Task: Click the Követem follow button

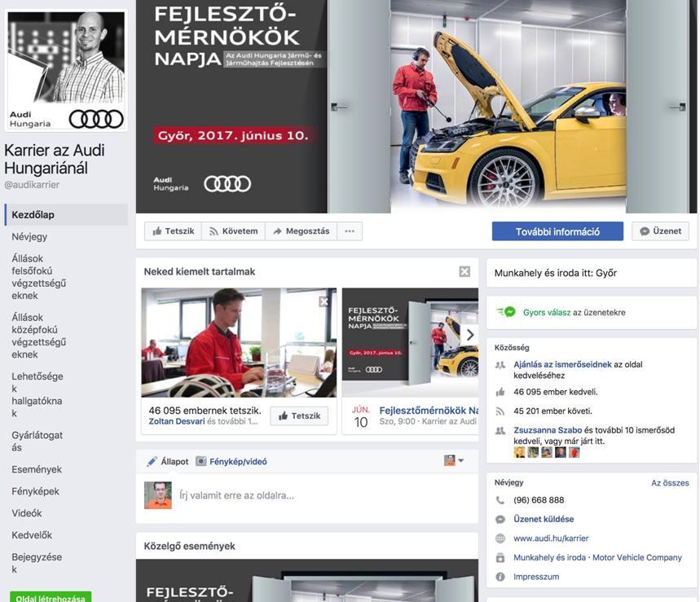Action: coord(234,231)
